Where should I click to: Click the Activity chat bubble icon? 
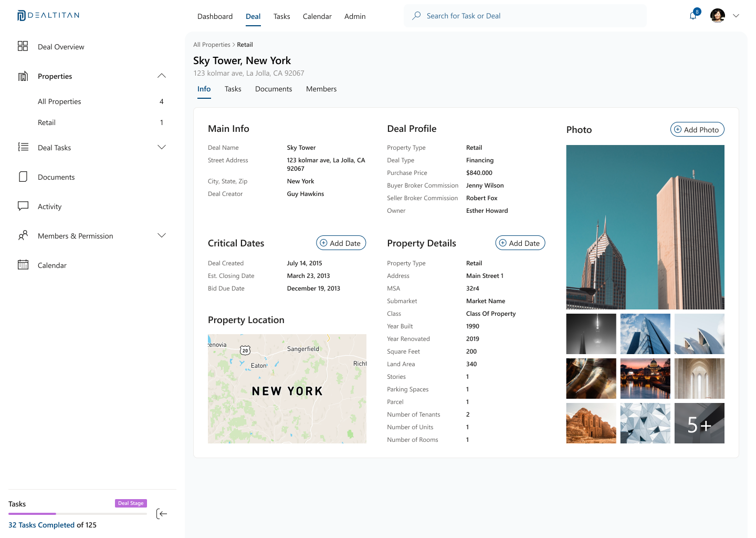[x=23, y=206]
